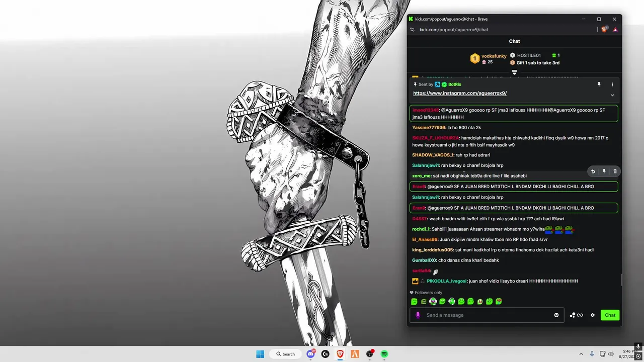Click the kick.com popout chat URL
The image size is (644, 362).
pos(454,30)
